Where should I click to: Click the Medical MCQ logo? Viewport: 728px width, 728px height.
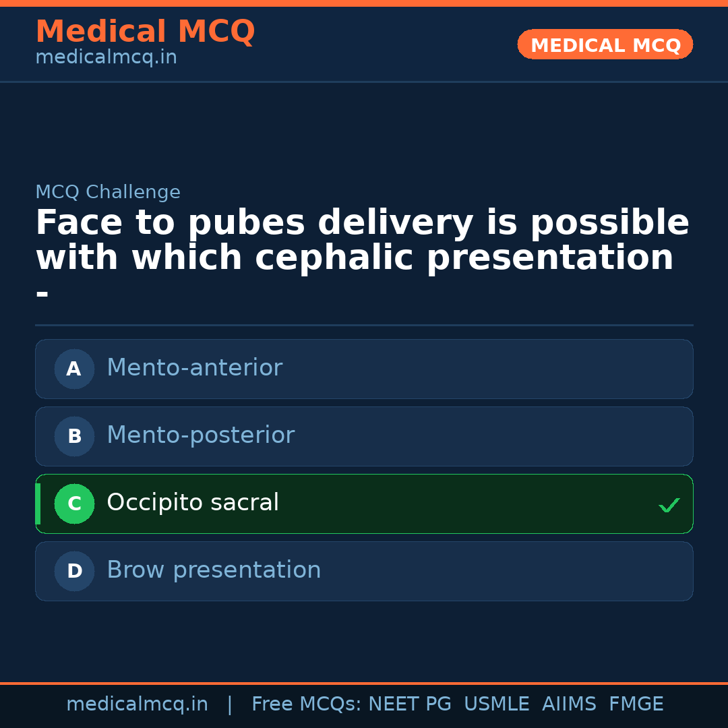145,32
